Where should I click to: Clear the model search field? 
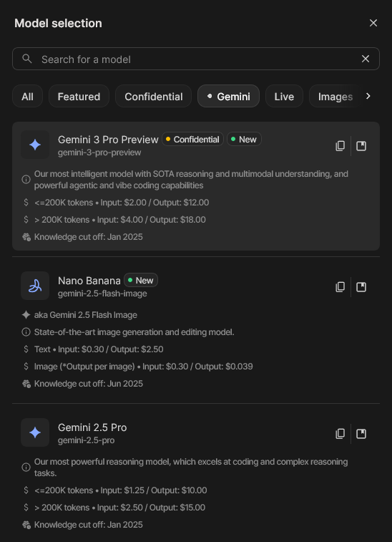366,59
